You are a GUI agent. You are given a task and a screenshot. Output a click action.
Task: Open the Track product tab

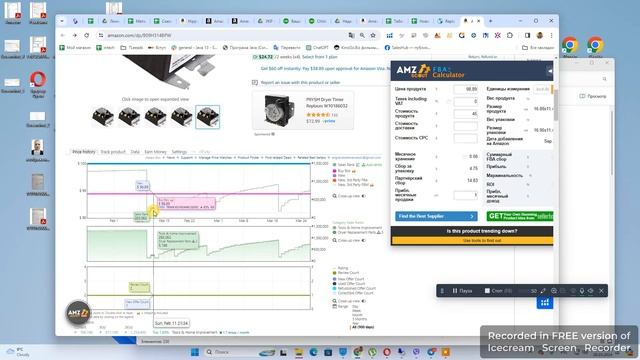[x=113, y=152]
